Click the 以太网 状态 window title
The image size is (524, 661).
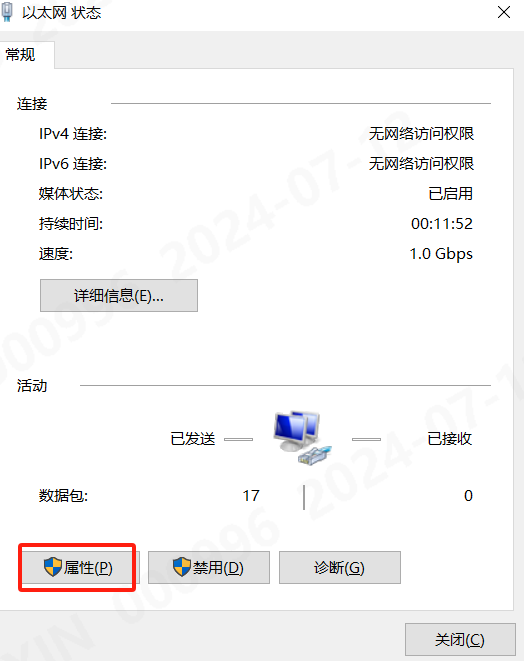[62, 13]
